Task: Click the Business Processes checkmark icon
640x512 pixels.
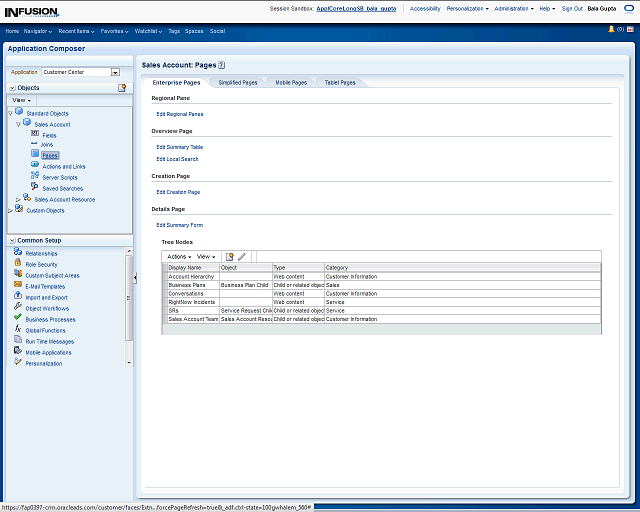Action: pyautogui.click(x=18, y=319)
